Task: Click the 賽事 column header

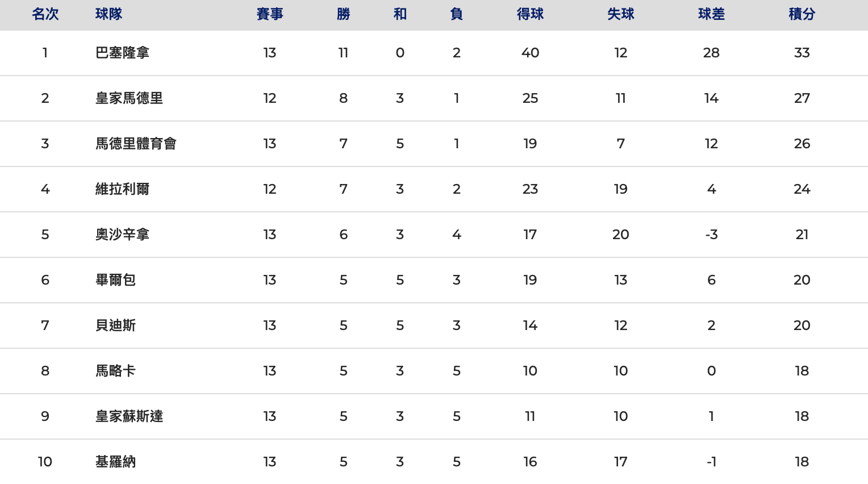Action: coord(270,14)
